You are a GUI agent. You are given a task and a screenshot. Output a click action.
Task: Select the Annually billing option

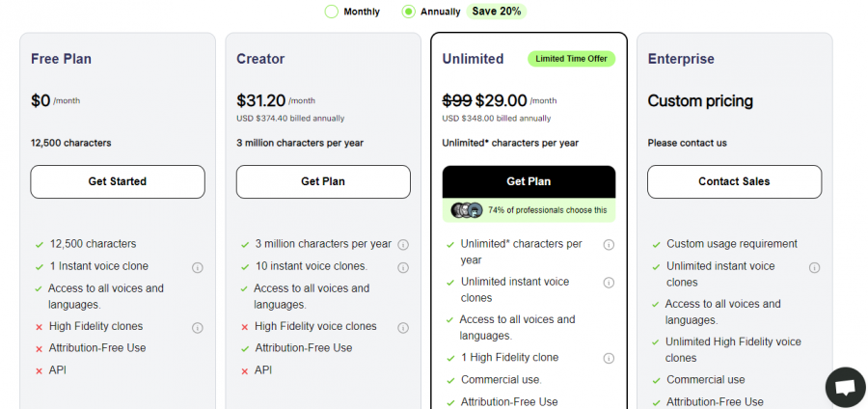[x=409, y=12]
